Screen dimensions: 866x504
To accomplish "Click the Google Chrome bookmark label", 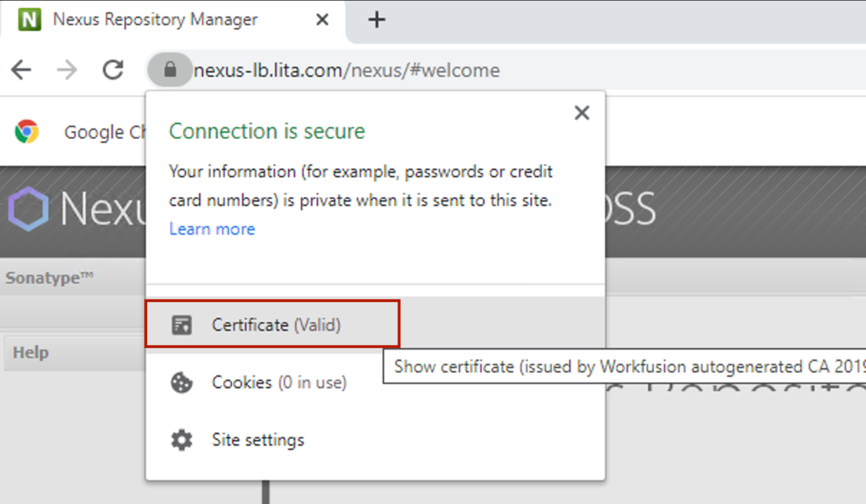I will pyautogui.click(x=105, y=132).
